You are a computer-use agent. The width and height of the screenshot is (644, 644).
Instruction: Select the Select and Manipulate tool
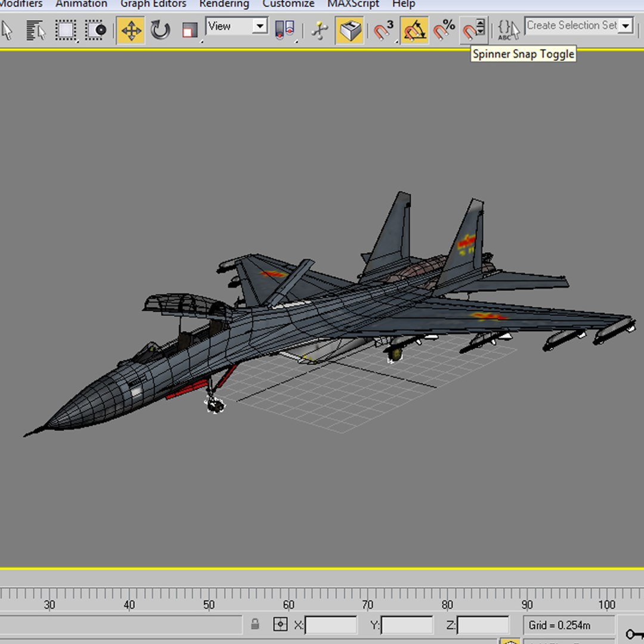click(x=320, y=30)
